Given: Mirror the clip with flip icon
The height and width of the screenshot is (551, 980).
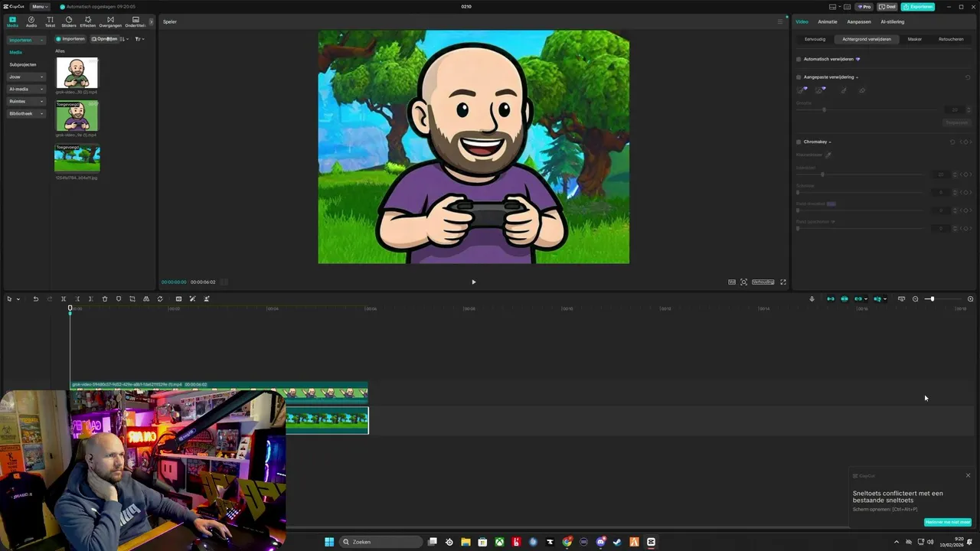Looking at the screenshot, I should coord(146,298).
